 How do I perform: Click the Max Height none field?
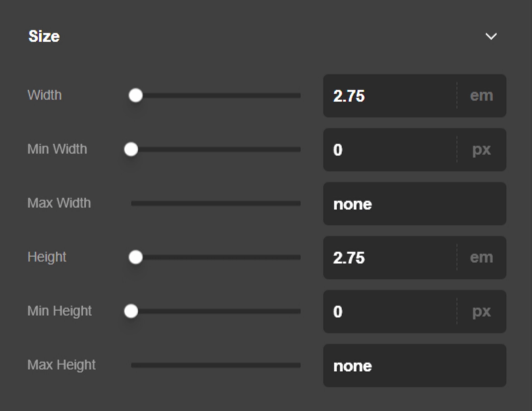pos(414,365)
